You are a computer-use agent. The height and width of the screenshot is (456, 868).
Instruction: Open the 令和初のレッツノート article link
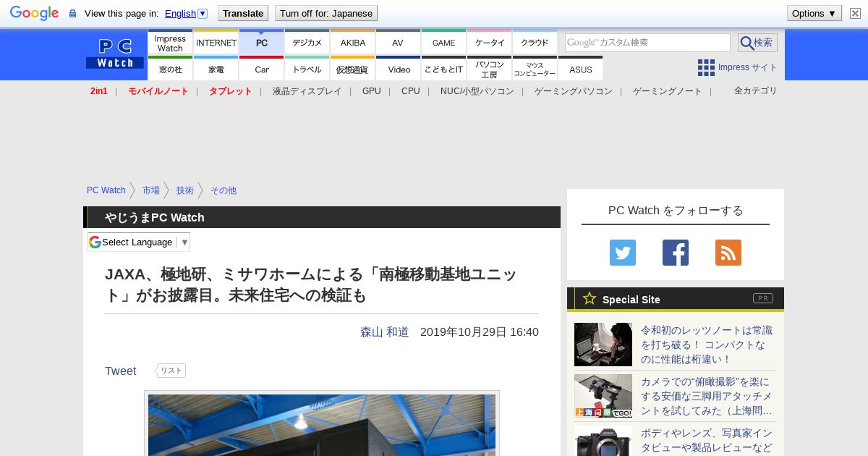pos(707,345)
